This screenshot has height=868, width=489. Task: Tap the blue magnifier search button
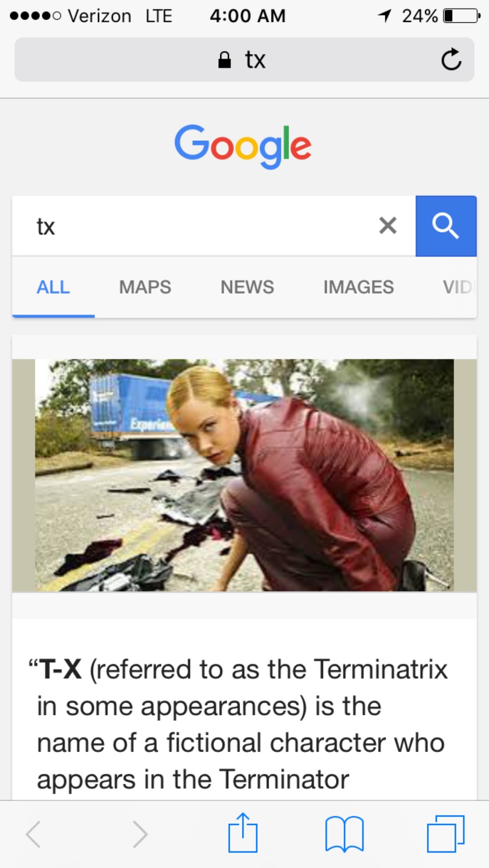(x=446, y=226)
